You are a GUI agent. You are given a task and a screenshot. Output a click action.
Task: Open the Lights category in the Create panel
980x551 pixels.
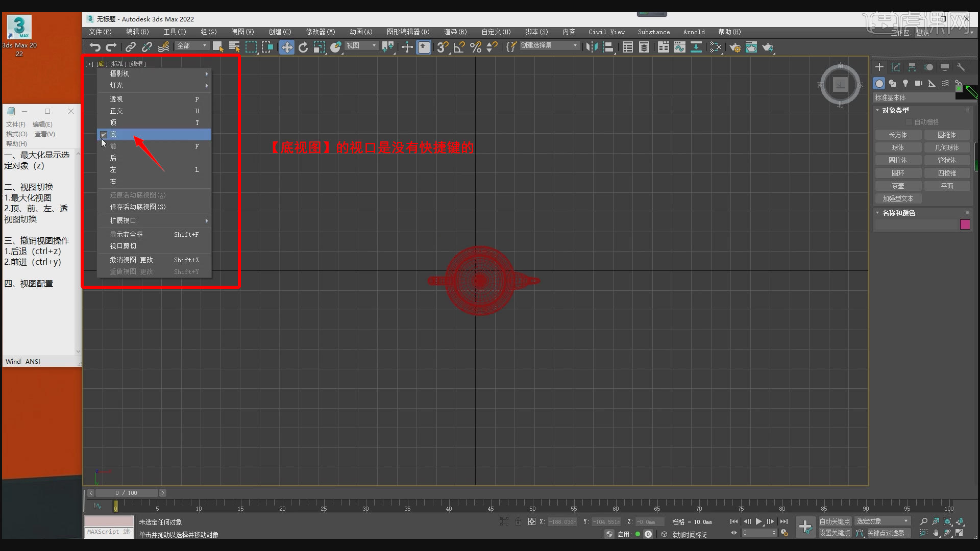pos(905,83)
